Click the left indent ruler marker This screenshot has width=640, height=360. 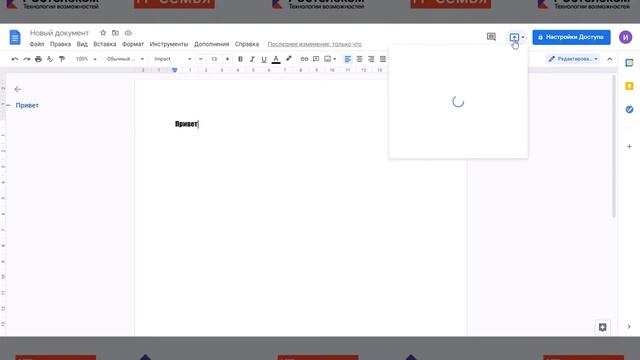[x=175, y=70]
